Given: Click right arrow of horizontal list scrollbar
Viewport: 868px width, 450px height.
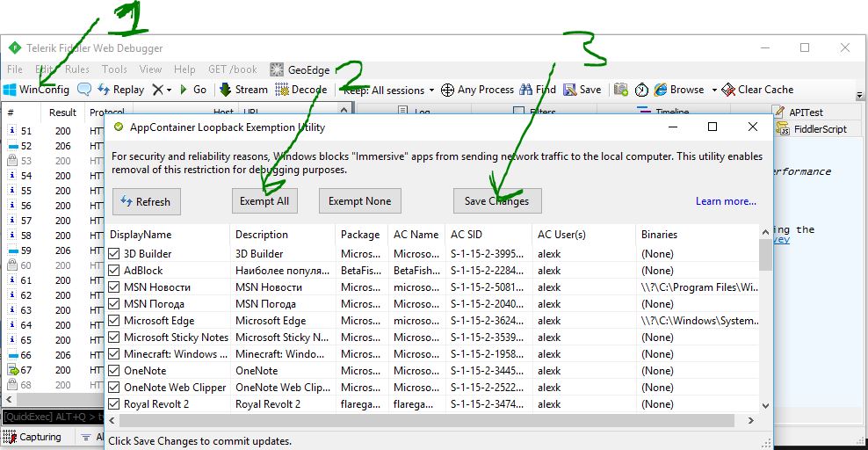Looking at the screenshot, I should click(751, 421).
